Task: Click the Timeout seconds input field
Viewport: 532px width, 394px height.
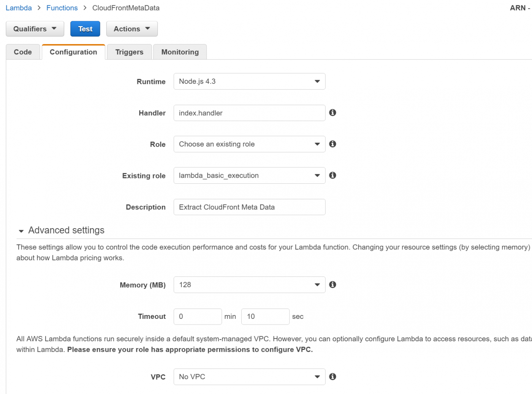Action: [x=265, y=317]
